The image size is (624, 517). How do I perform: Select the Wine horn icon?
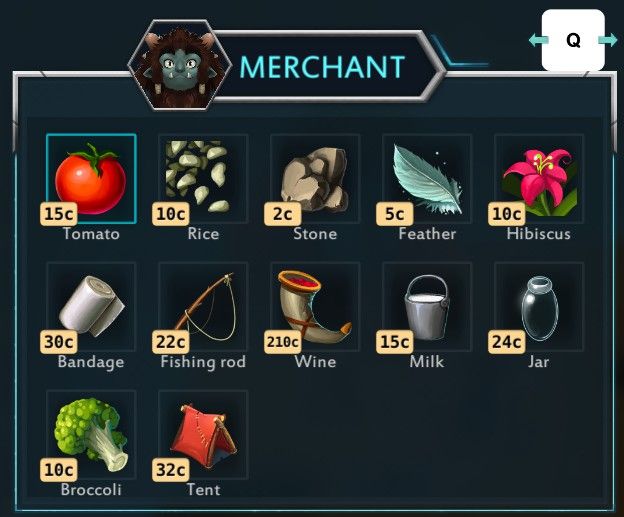(x=315, y=307)
